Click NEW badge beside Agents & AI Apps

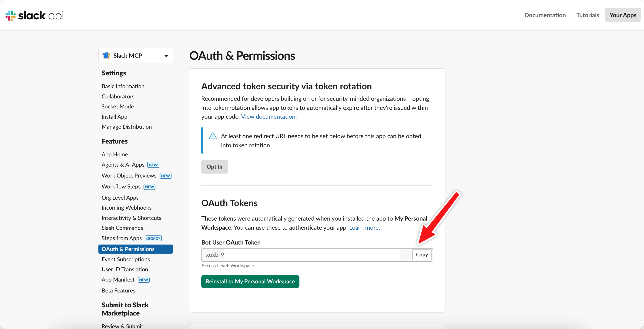coord(153,165)
